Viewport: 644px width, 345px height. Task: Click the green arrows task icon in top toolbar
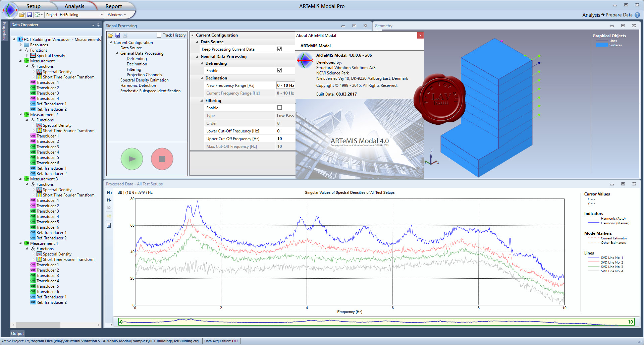pyautogui.click(x=37, y=15)
